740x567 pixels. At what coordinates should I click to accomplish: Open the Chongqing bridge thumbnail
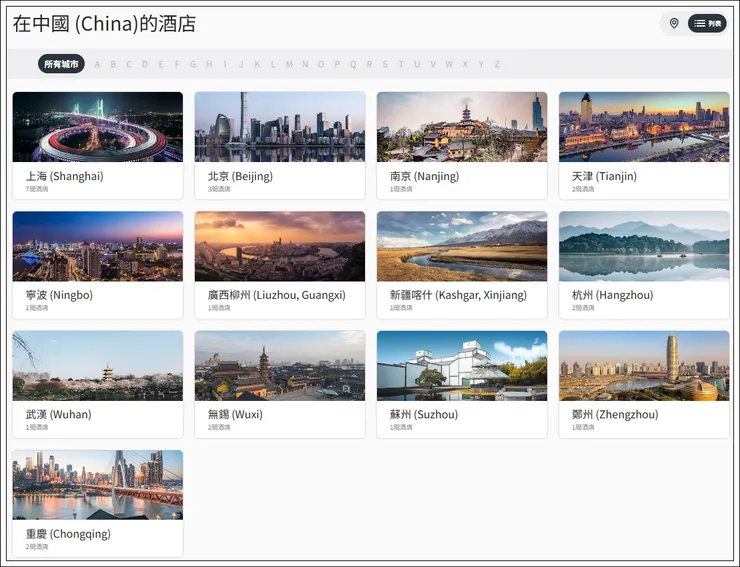coord(98,485)
